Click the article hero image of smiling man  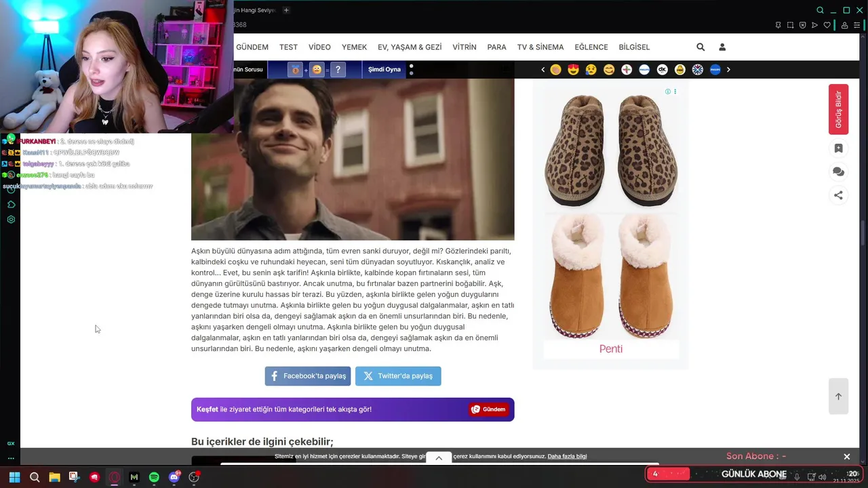pos(353,159)
